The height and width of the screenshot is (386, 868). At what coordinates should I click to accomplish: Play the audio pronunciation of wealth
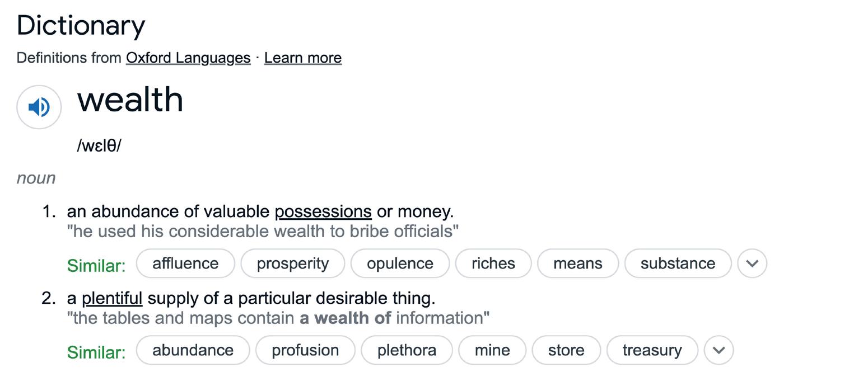click(39, 107)
